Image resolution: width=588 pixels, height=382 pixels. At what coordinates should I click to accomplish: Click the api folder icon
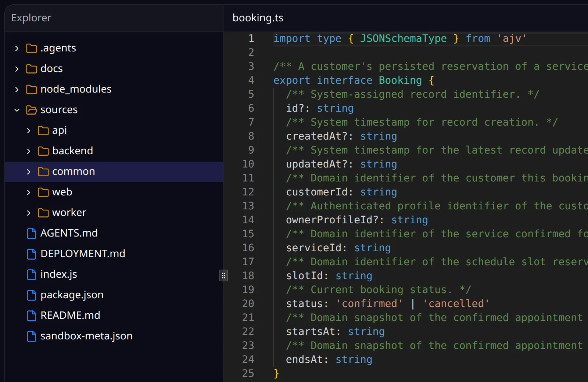click(43, 130)
